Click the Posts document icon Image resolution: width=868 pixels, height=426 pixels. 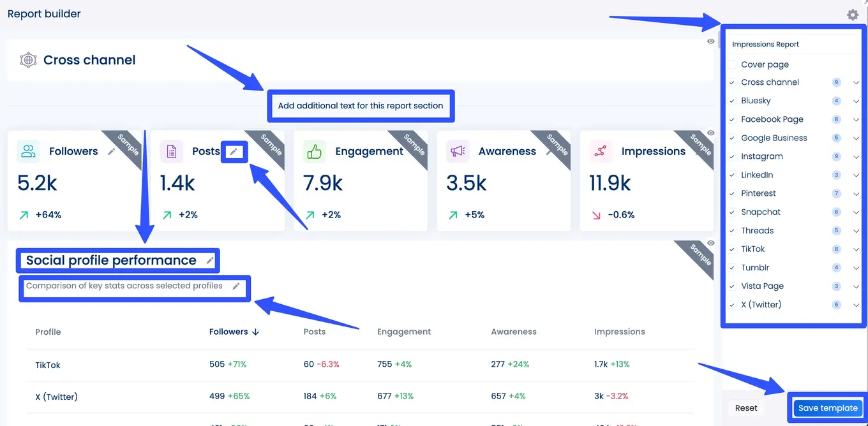tap(171, 151)
